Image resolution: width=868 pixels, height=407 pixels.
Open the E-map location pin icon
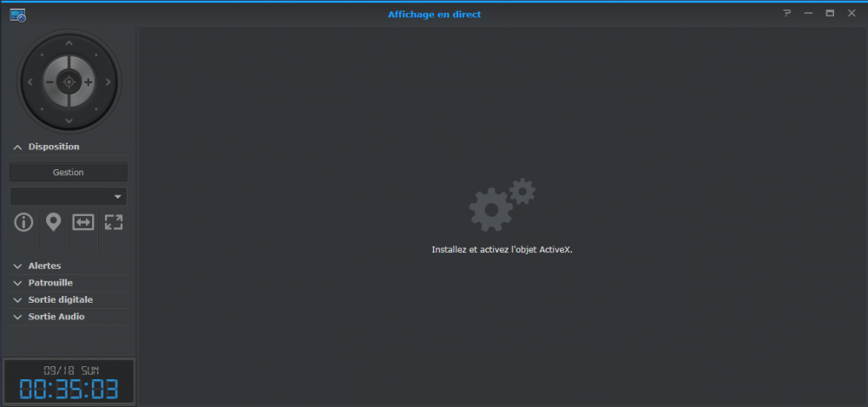(53, 222)
